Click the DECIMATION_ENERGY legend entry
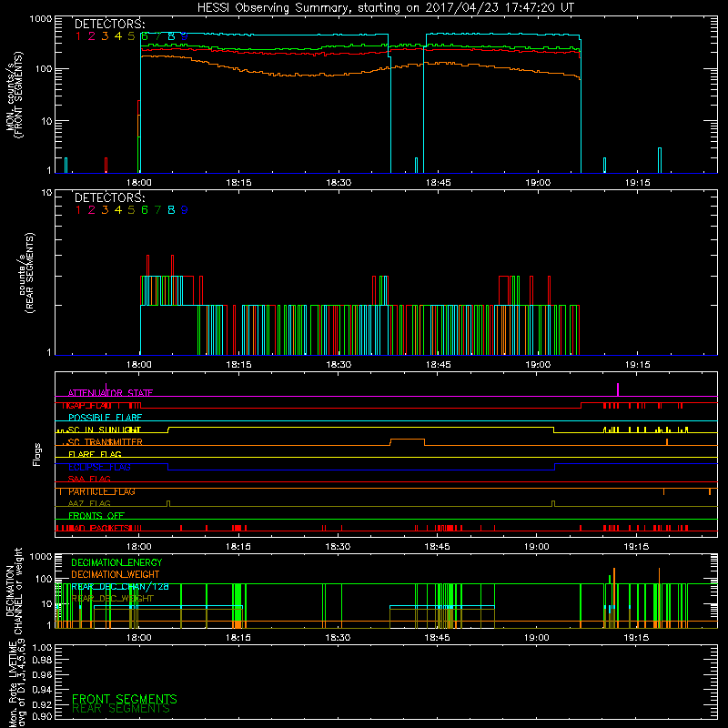 coord(116,562)
